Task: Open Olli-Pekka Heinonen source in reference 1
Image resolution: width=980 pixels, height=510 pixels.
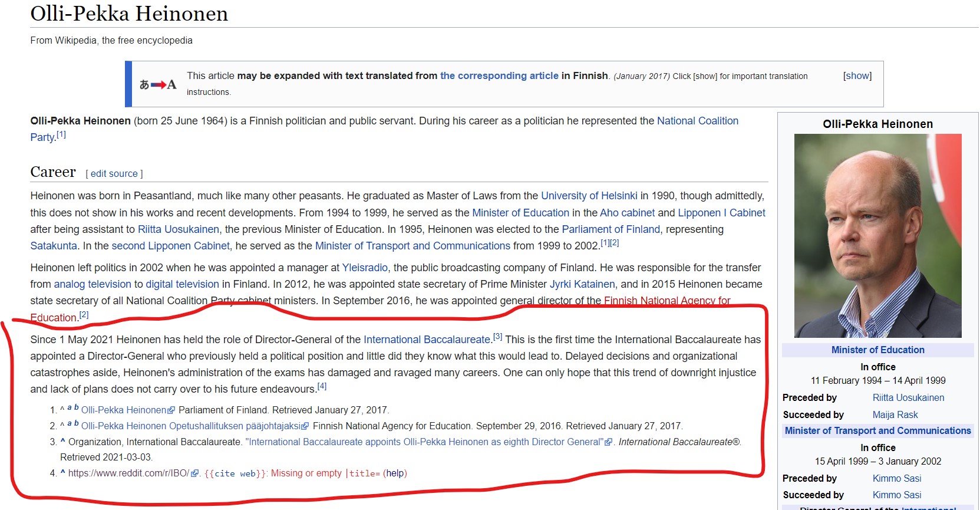Action: [x=124, y=410]
